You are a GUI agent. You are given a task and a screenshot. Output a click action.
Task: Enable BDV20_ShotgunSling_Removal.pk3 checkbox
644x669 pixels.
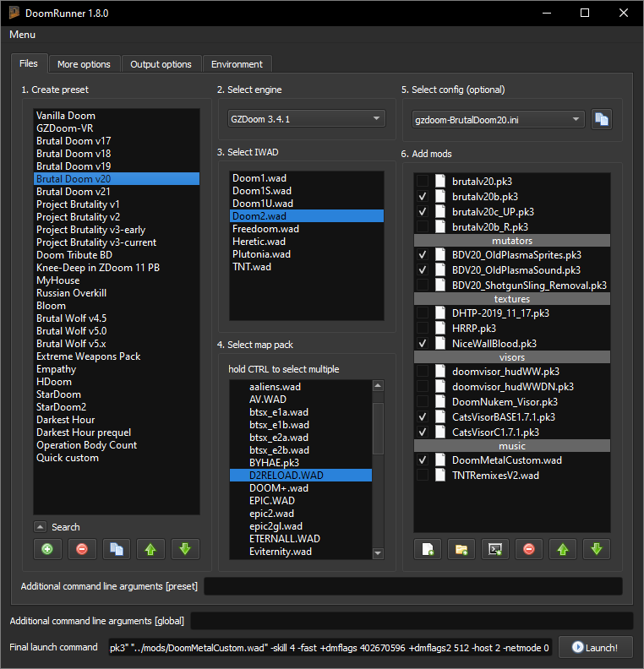point(423,285)
